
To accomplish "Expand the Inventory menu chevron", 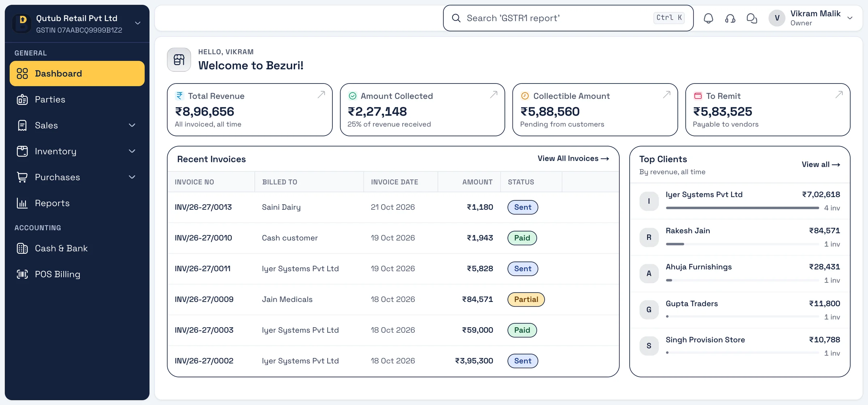I will pos(132,151).
